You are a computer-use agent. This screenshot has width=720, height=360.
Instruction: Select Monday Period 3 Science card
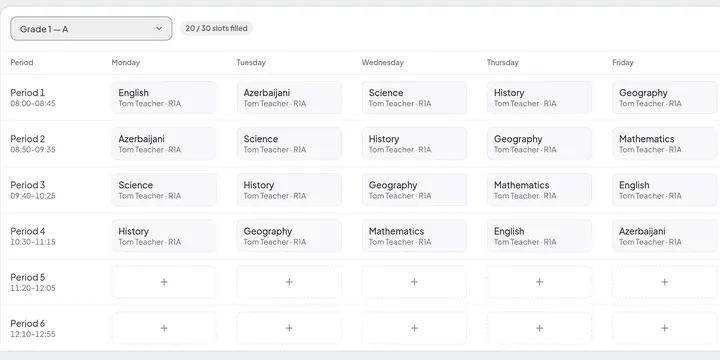point(164,190)
